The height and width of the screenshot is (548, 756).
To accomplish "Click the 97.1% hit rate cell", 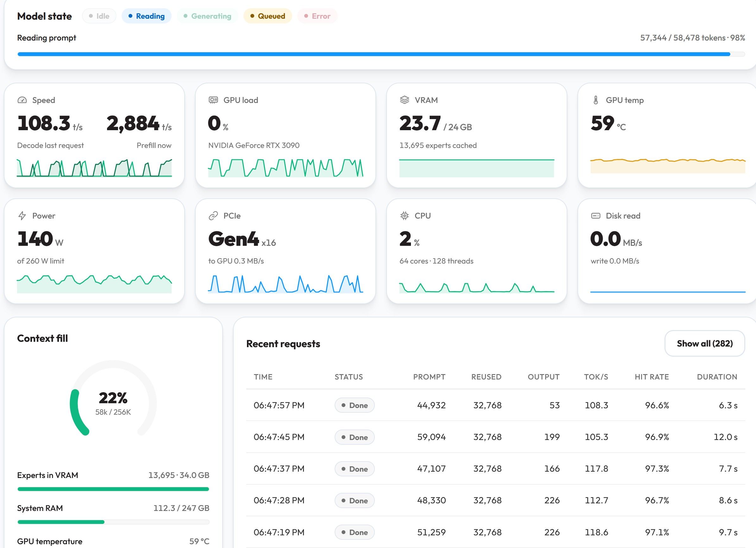I will (657, 532).
